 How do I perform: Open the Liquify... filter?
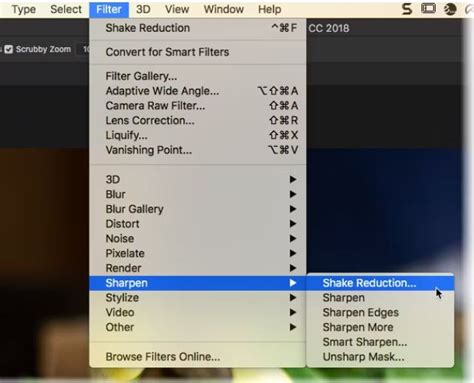(198, 135)
